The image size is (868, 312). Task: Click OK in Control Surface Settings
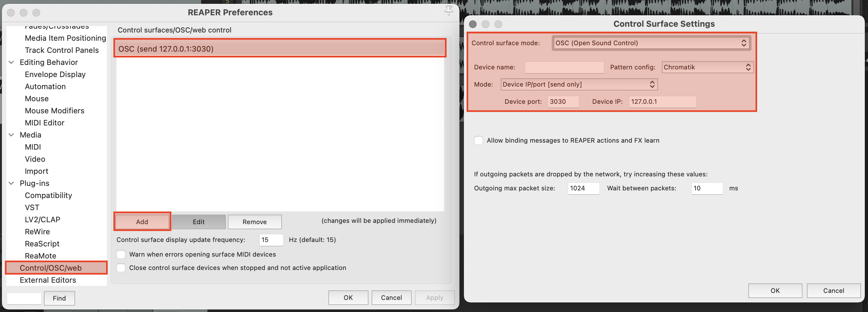(775, 290)
